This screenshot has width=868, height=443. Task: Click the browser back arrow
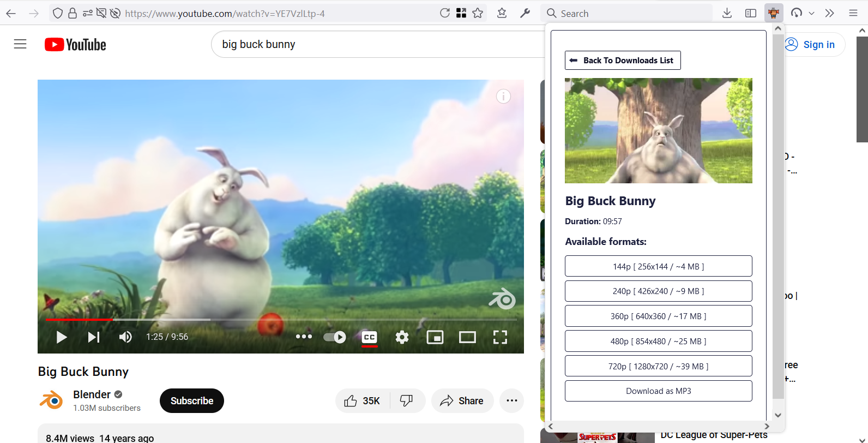11,13
